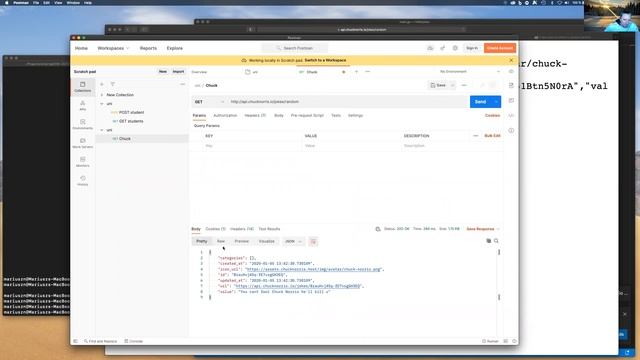Search the response with magnifier icon

click(496, 241)
